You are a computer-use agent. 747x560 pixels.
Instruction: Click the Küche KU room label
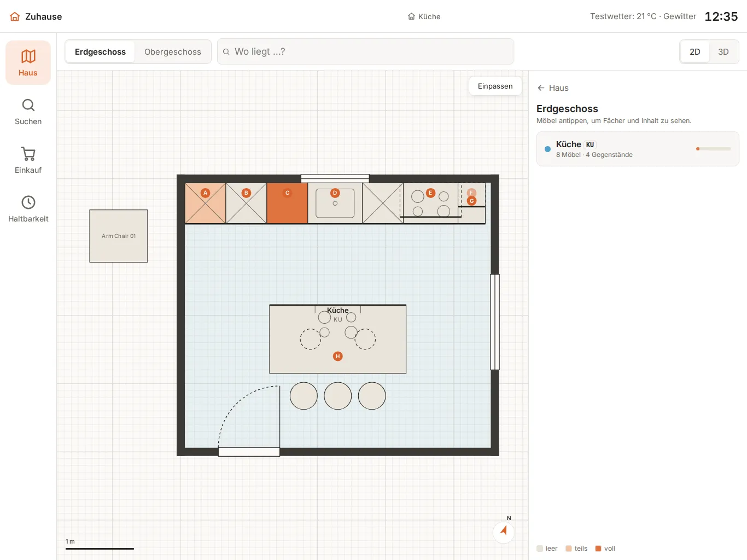pyautogui.click(x=338, y=314)
